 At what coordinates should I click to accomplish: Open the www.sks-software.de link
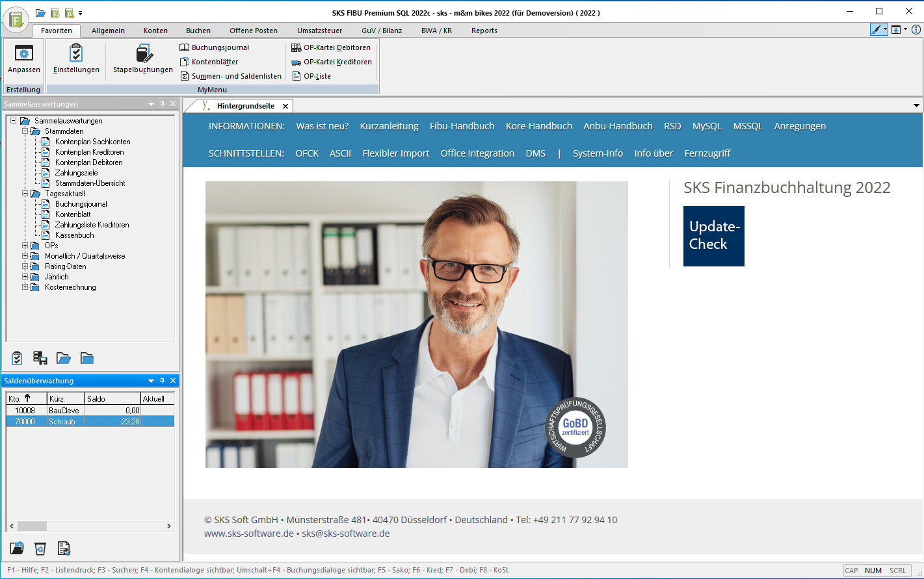point(248,534)
